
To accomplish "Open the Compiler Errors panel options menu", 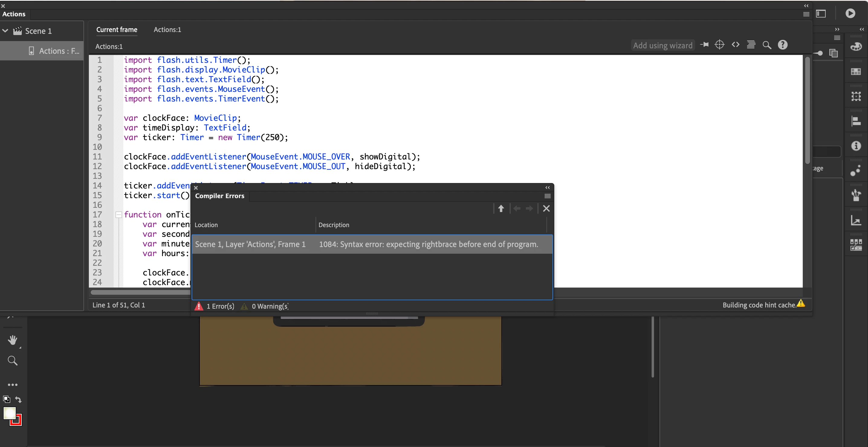I will tap(547, 196).
